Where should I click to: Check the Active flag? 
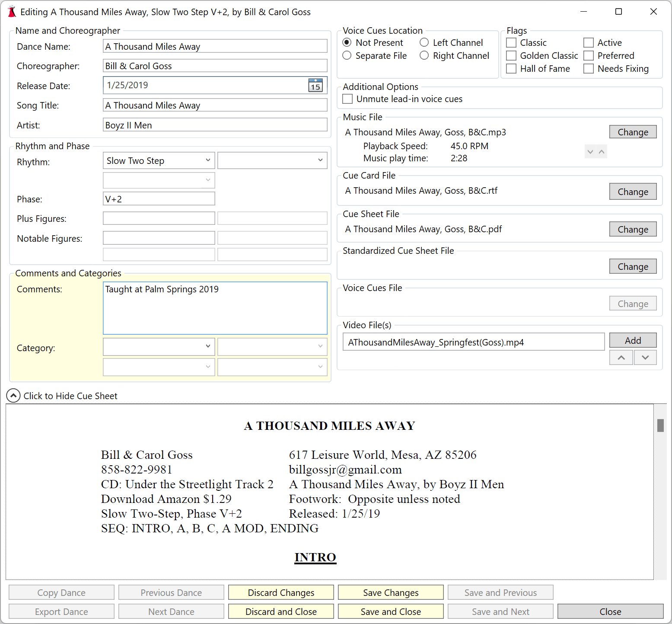click(589, 43)
